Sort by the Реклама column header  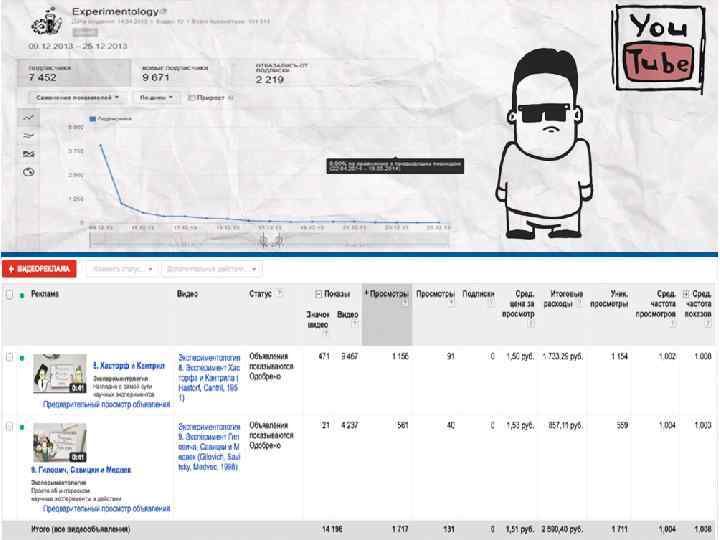click(45, 294)
